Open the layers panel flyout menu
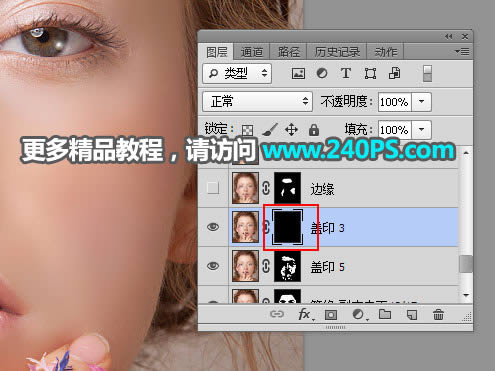Image resolution: width=495 pixels, height=371 pixels. click(x=462, y=52)
